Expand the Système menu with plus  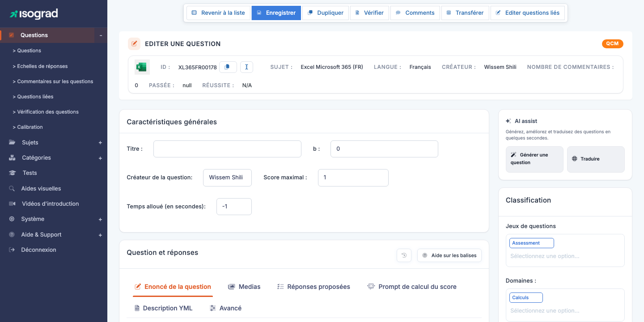coord(100,220)
